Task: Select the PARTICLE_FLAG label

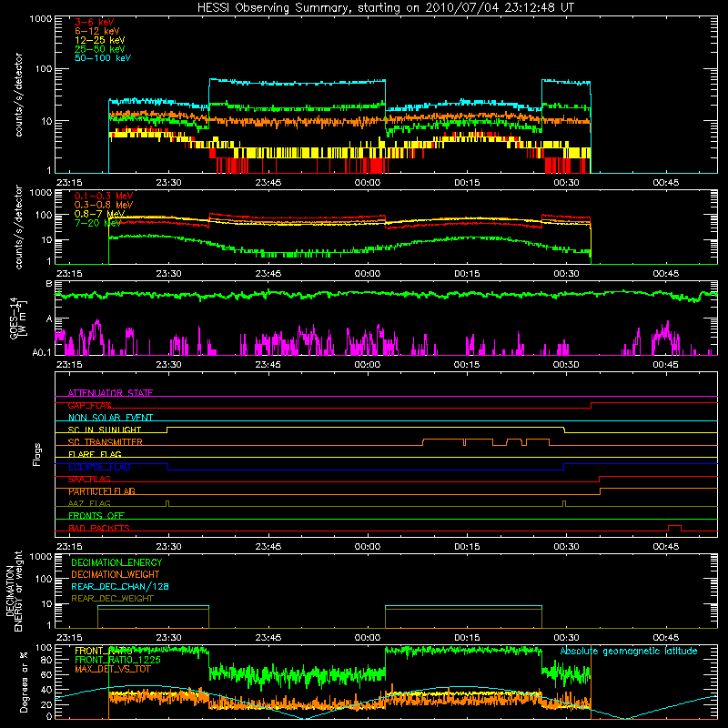Action: click(102, 491)
